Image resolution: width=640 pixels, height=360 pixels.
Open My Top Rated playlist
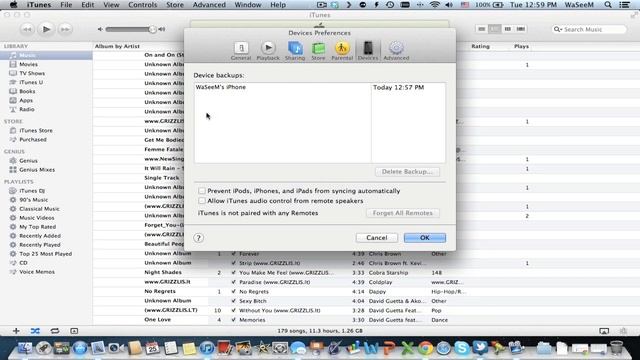(x=37, y=227)
